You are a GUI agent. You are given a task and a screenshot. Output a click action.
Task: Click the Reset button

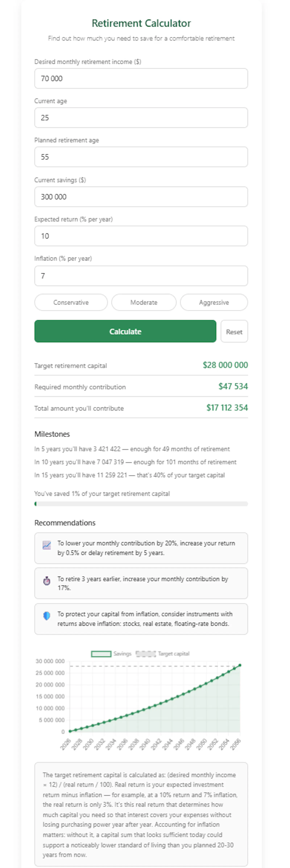[x=234, y=331]
